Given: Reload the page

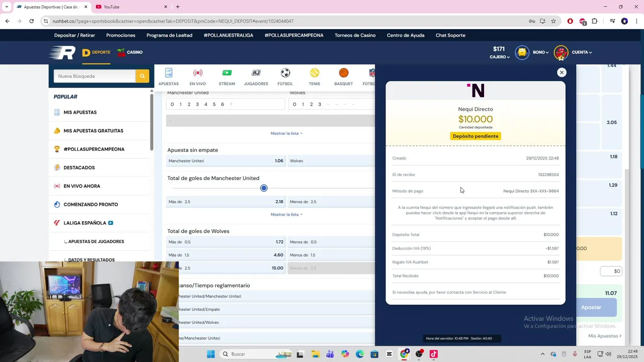Looking at the screenshot, I should [x=32, y=21].
